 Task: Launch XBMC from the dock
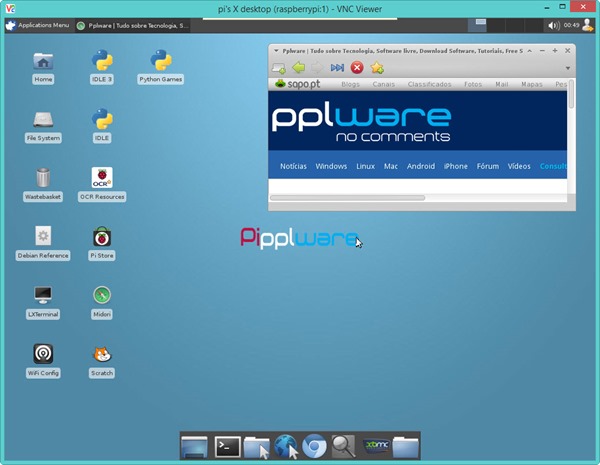pyautogui.click(x=377, y=445)
